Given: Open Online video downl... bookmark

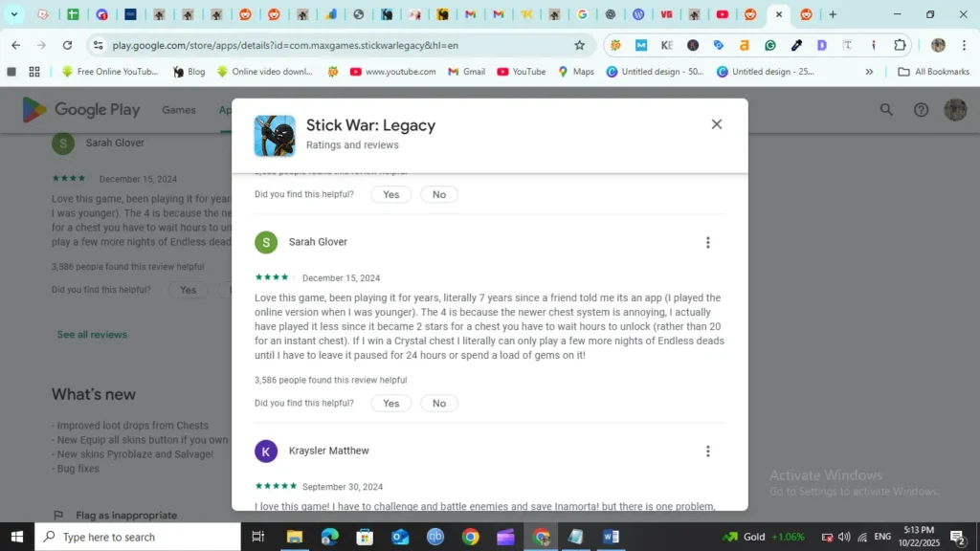Looking at the screenshot, I should (264, 72).
